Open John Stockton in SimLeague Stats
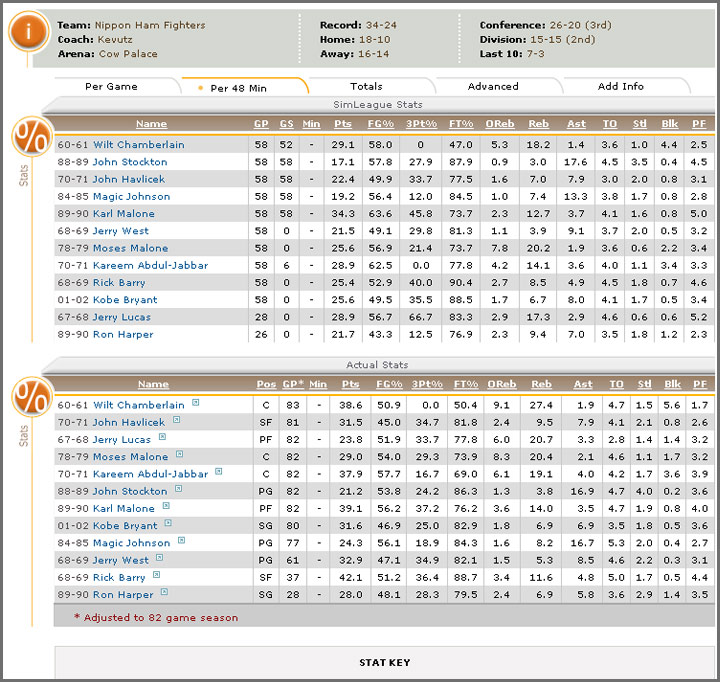Viewport: 720px width, 682px height. (131, 162)
